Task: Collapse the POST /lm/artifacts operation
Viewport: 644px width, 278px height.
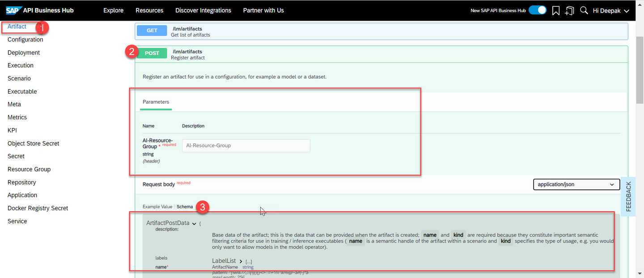Action: pos(381,54)
